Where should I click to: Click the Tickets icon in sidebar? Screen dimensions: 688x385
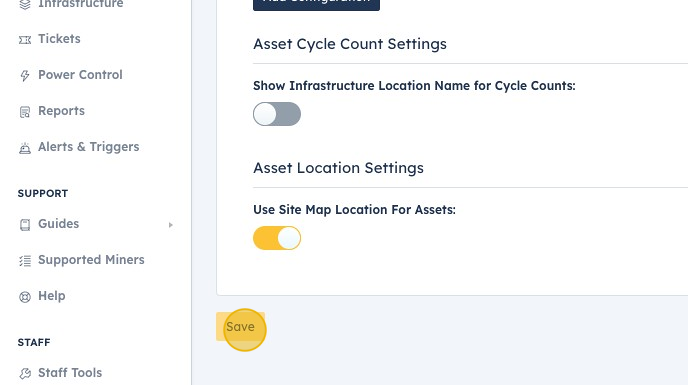coord(25,40)
